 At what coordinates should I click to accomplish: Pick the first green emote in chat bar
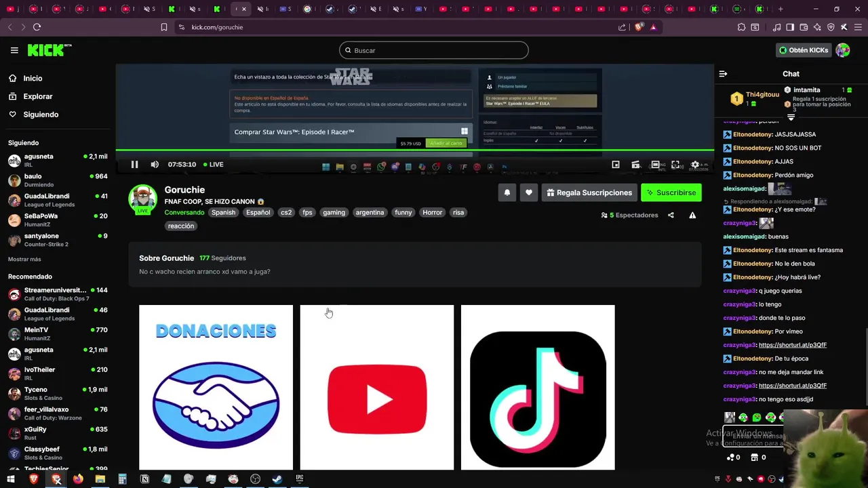(743, 418)
